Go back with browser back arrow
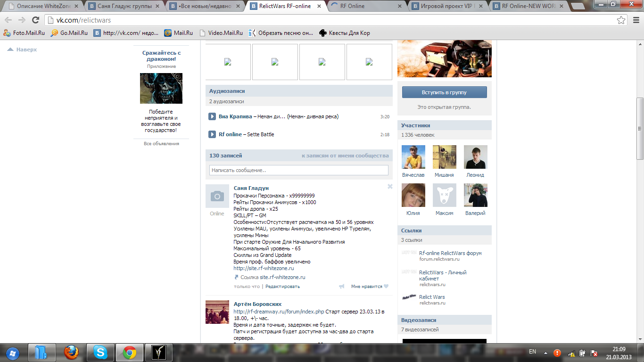This screenshot has height=362, width=644. pyautogui.click(x=8, y=20)
